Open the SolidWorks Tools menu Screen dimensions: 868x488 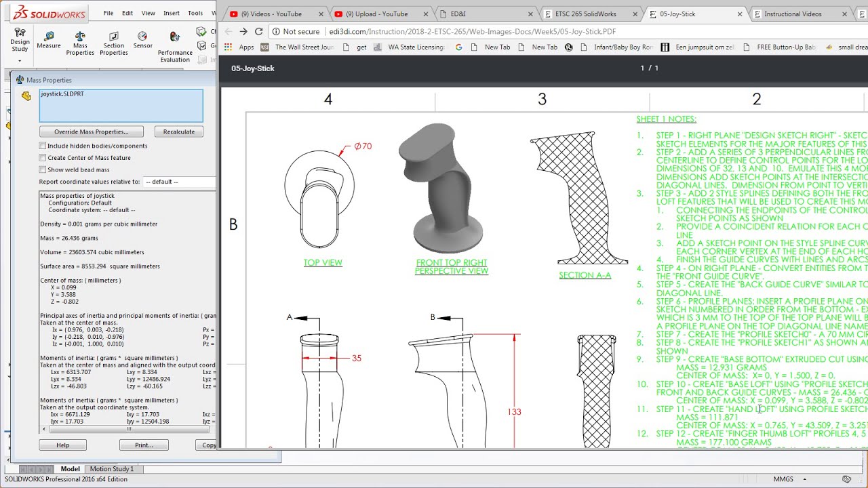point(195,13)
